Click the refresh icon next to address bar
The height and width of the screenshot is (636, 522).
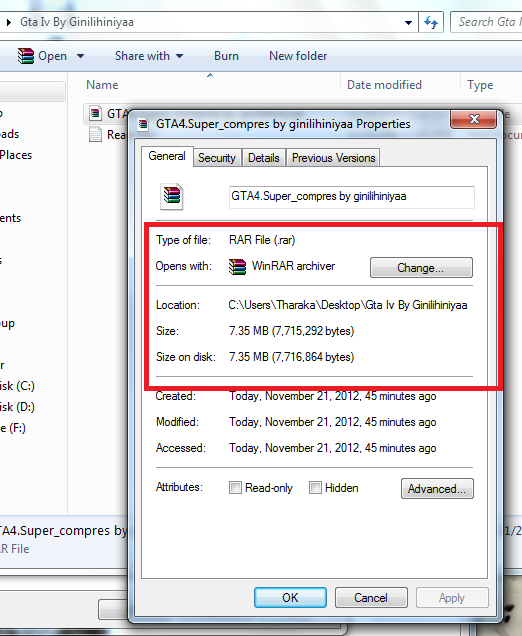click(x=431, y=22)
